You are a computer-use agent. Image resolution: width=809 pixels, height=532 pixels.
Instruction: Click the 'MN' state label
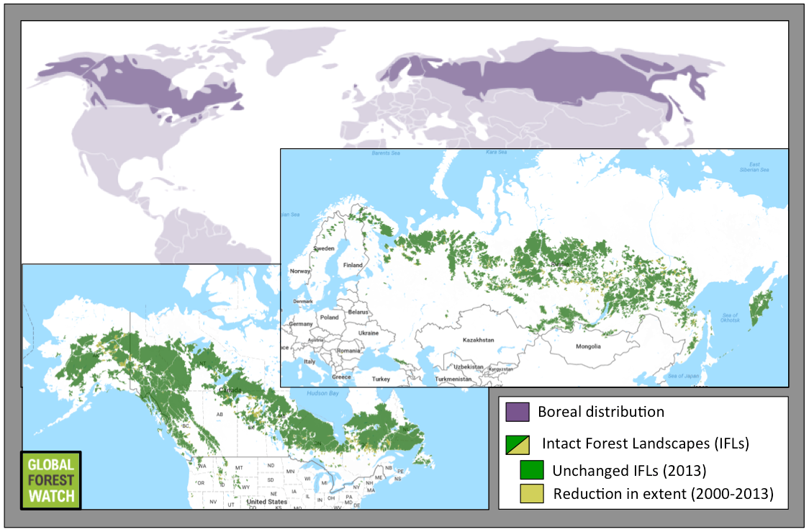coord(291,471)
